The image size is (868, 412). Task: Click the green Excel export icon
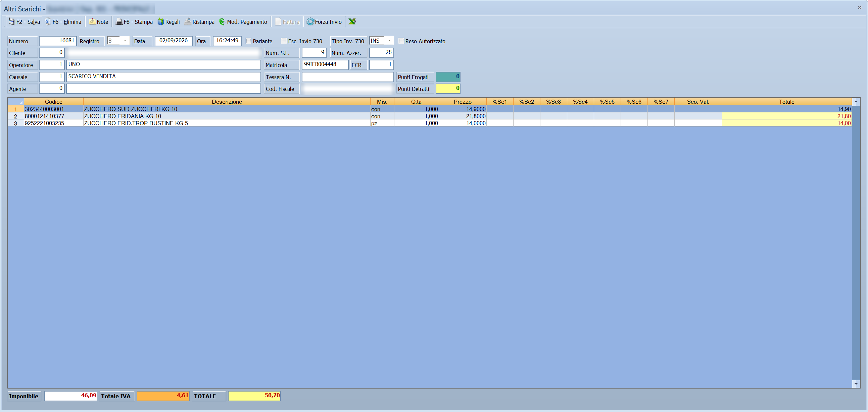tap(352, 21)
